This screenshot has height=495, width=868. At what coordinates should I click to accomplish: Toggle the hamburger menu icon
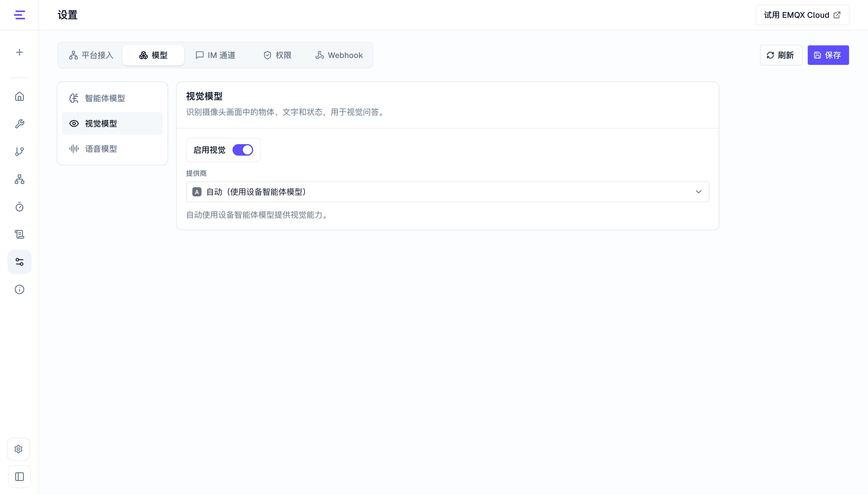[x=19, y=15]
